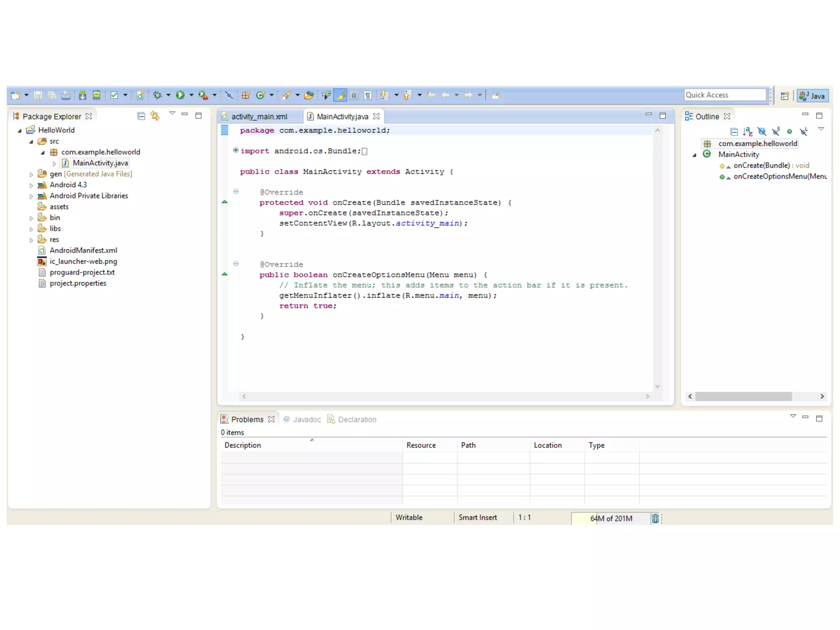Open the Run button dropdown arrow
The width and height of the screenshot is (840, 630).
[x=191, y=95]
